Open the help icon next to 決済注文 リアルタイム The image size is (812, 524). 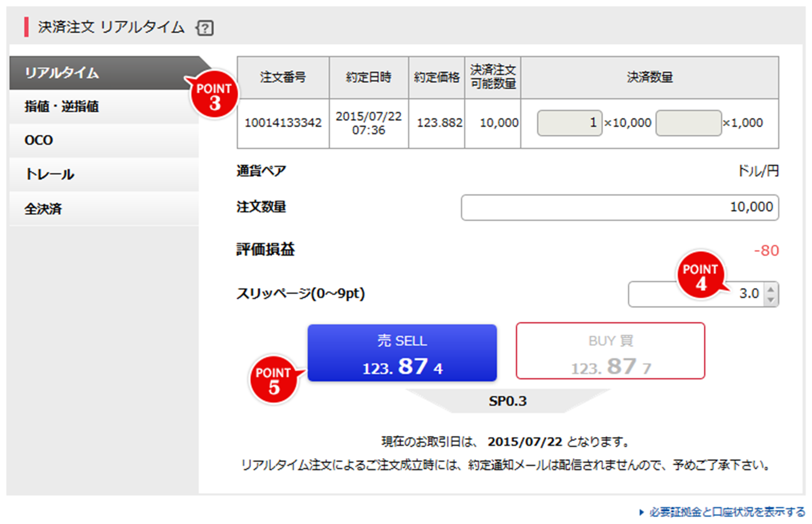[206, 28]
